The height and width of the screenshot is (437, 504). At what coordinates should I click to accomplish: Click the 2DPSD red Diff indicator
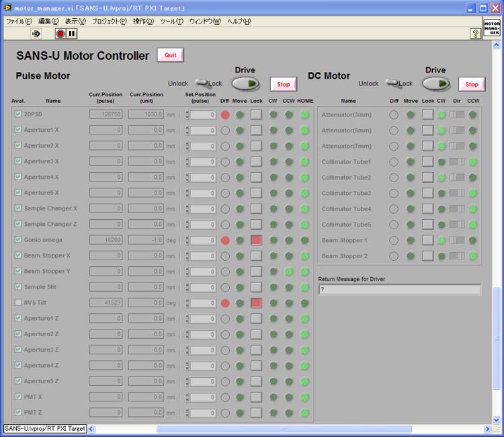pos(225,114)
